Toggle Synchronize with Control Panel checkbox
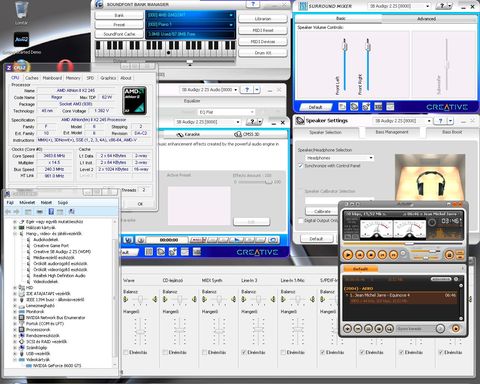 coord(301,166)
